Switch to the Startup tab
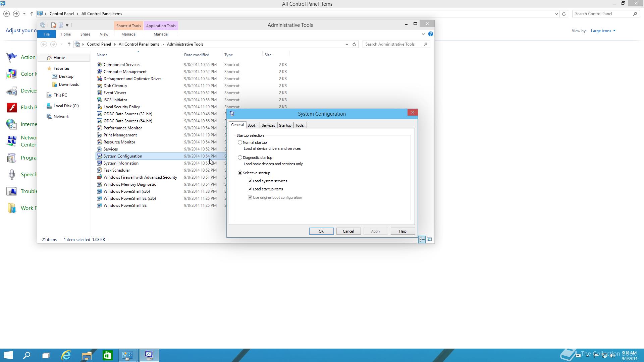 (285, 125)
